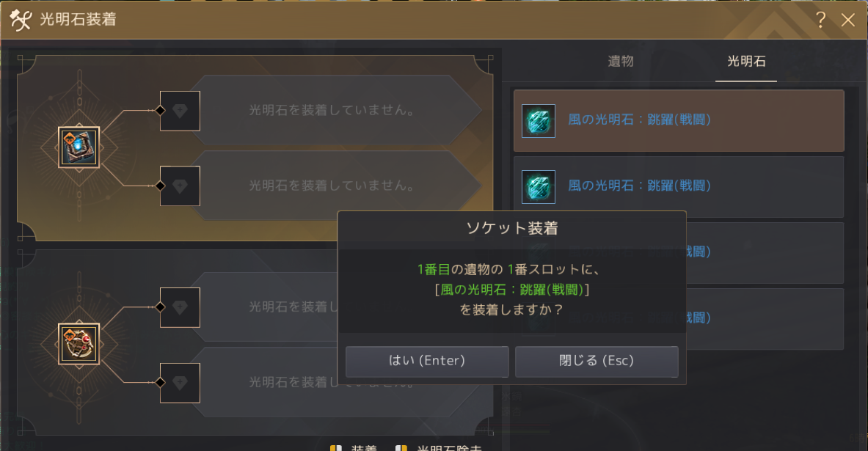Click the second relic compass icon
The image size is (868, 451).
[79, 344]
